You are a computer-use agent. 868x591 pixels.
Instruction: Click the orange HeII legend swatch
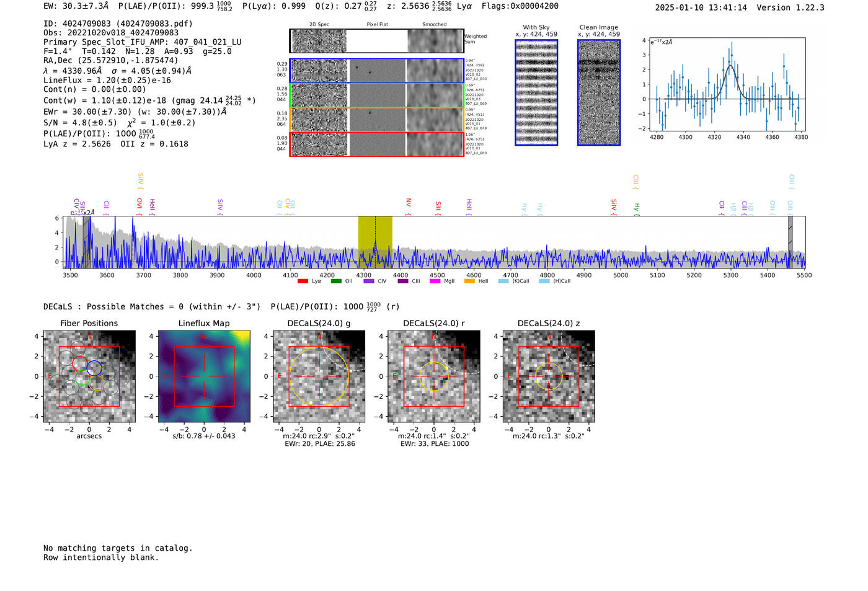click(x=469, y=281)
